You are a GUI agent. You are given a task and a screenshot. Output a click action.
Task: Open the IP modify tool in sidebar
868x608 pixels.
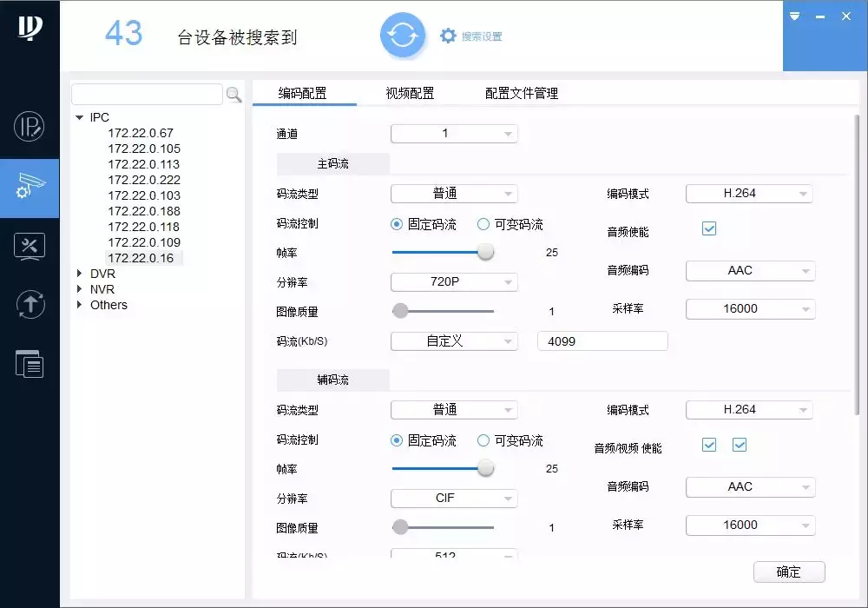pos(30,127)
